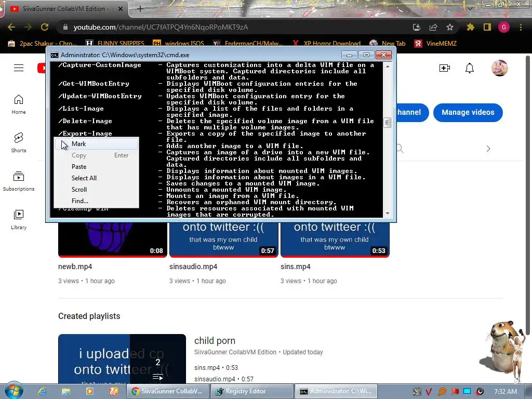Open the YouTube account avatar menu
This screenshot has height=399, width=532.
(499, 68)
